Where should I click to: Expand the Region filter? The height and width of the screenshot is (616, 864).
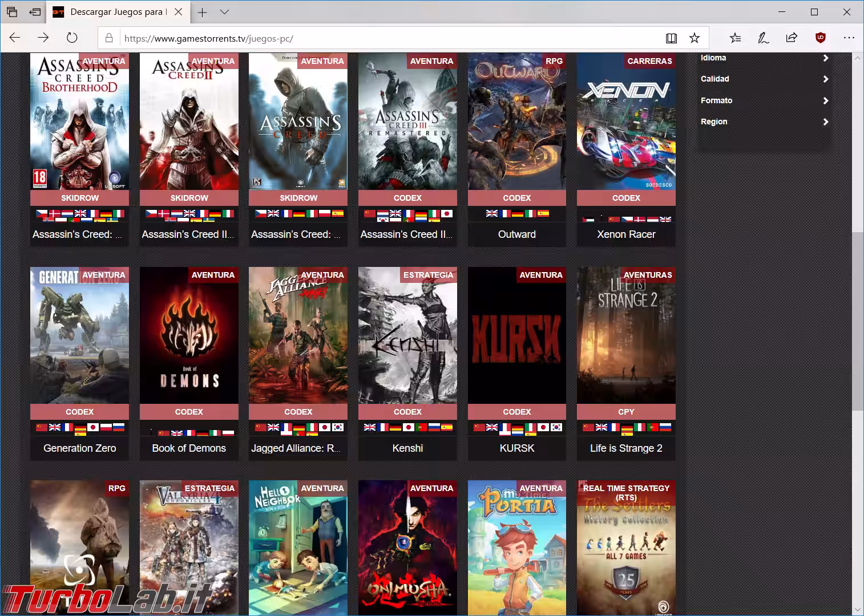(764, 121)
